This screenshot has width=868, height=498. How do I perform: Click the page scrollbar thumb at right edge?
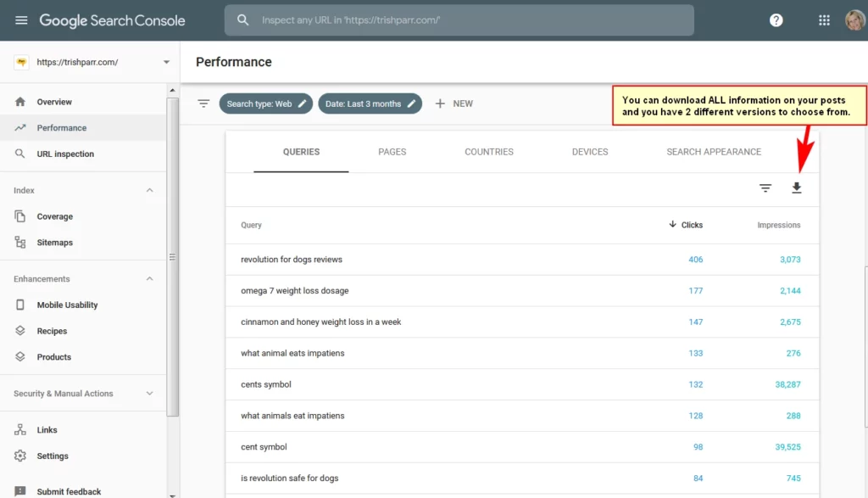865,346
